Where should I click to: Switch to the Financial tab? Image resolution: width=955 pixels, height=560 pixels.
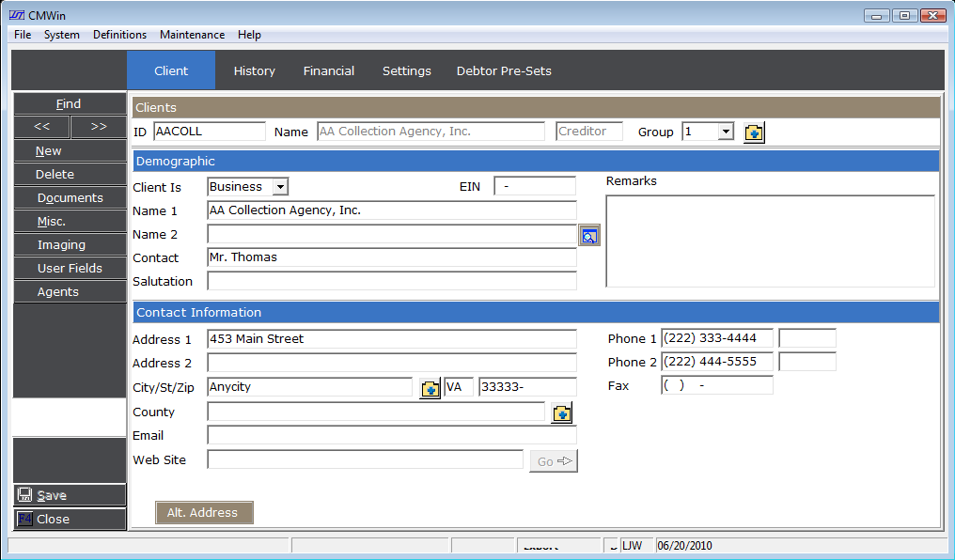click(x=329, y=70)
